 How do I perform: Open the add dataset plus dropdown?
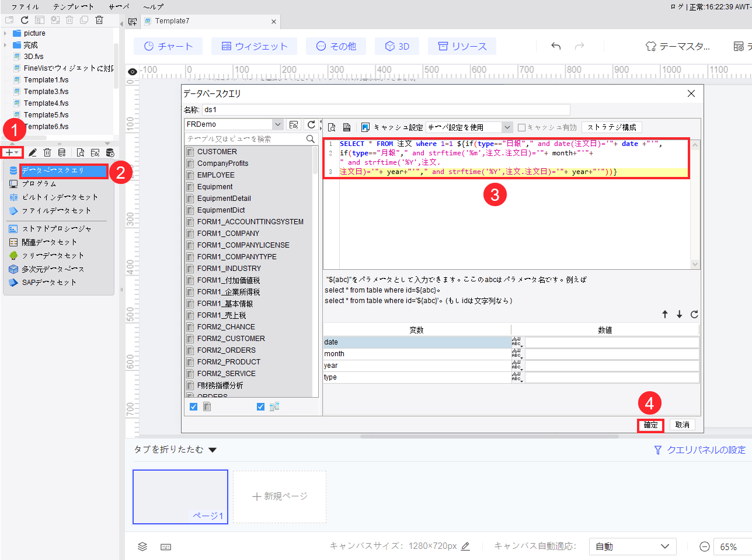point(12,152)
